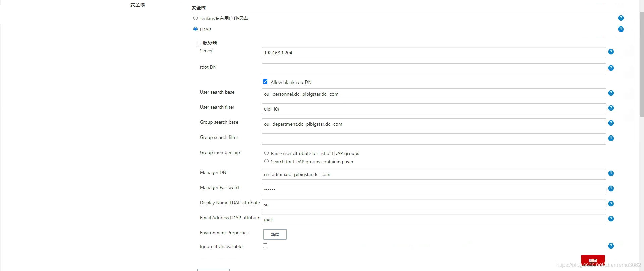Show help for Server field
The width and height of the screenshot is (644, 271).
611,52
